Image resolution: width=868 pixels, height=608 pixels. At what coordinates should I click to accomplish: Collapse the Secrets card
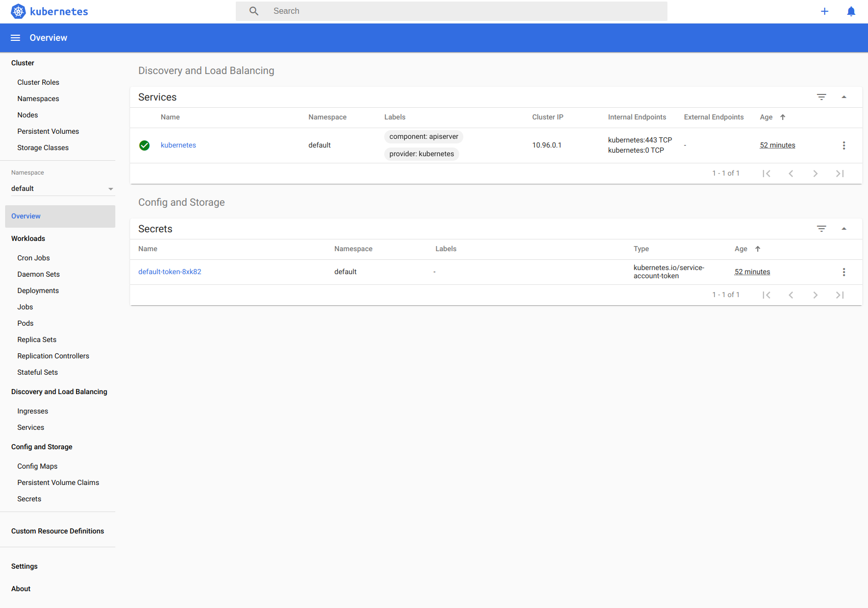pyautogui.click(x=844, y=229)
